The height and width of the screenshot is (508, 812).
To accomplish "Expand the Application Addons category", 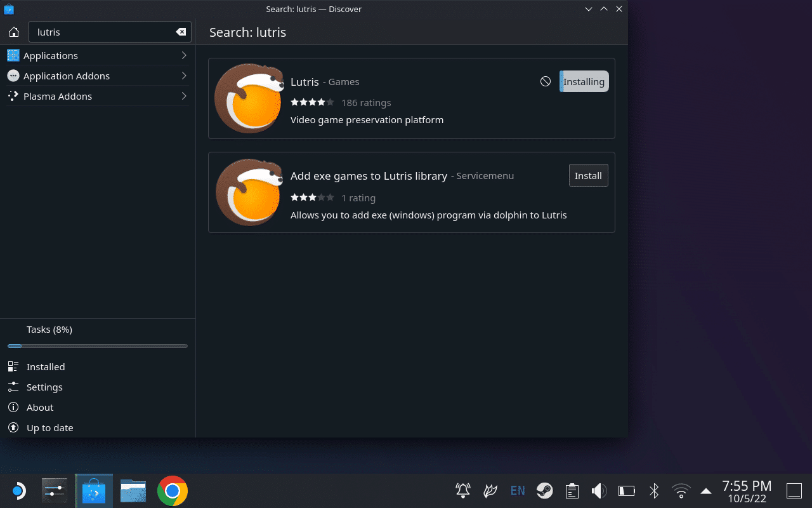I will [98, 76].
